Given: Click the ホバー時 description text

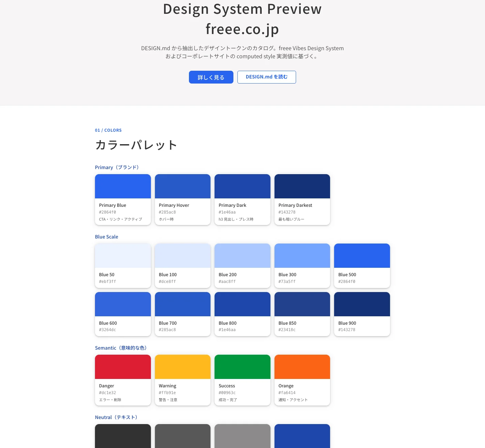Looking at the screenshot, I should [166, 219].
